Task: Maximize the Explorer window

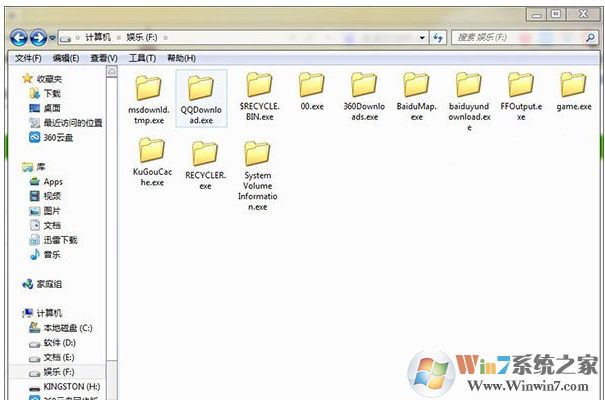Action: pos(556,15)
